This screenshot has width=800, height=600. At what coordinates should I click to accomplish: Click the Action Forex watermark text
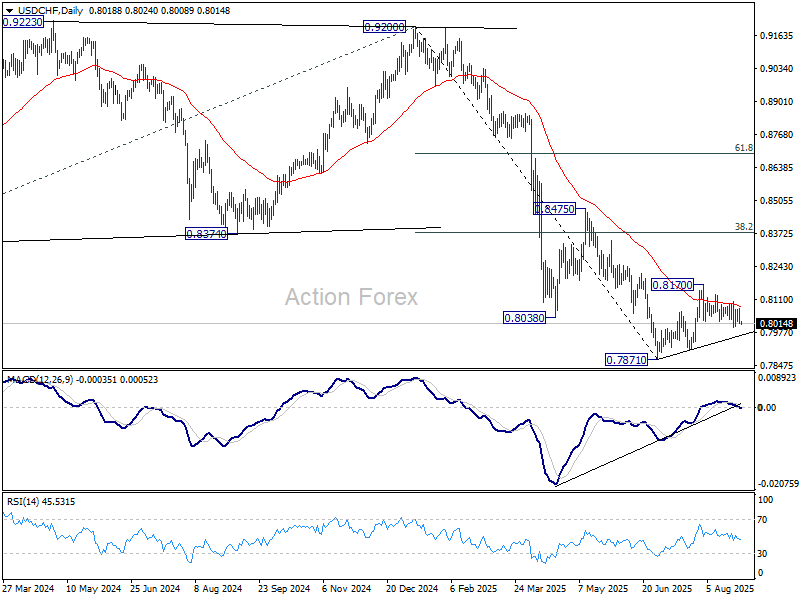(x=351, y=297)
